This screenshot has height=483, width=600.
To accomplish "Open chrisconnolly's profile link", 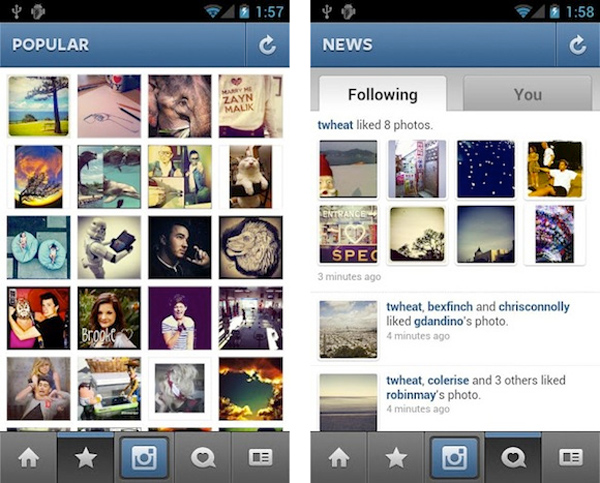I will click(x=534, y=307).
